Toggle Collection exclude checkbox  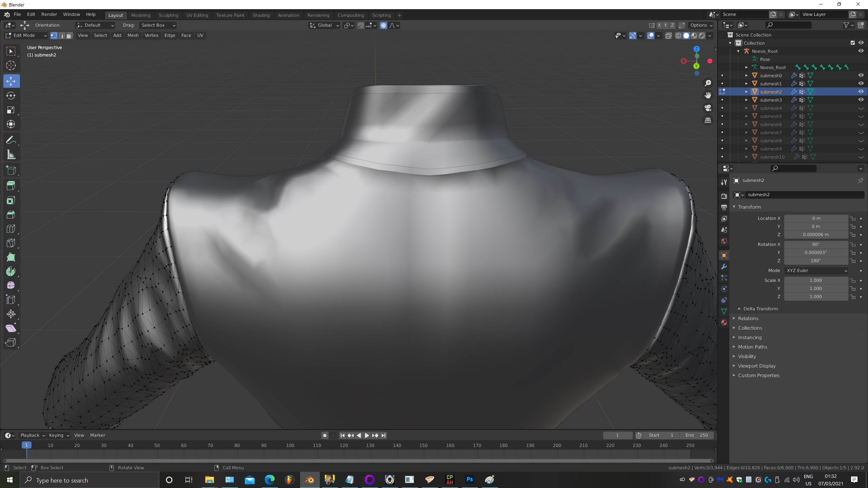[x=852, y=43]
